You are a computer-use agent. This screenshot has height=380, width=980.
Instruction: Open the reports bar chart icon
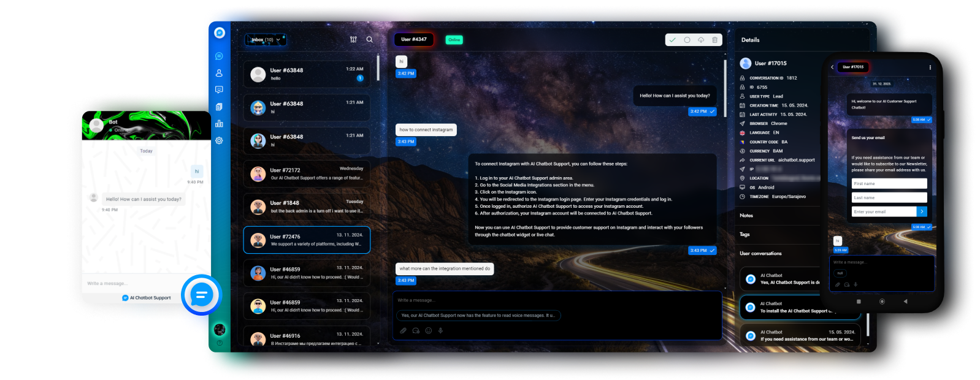coord(219,123)
